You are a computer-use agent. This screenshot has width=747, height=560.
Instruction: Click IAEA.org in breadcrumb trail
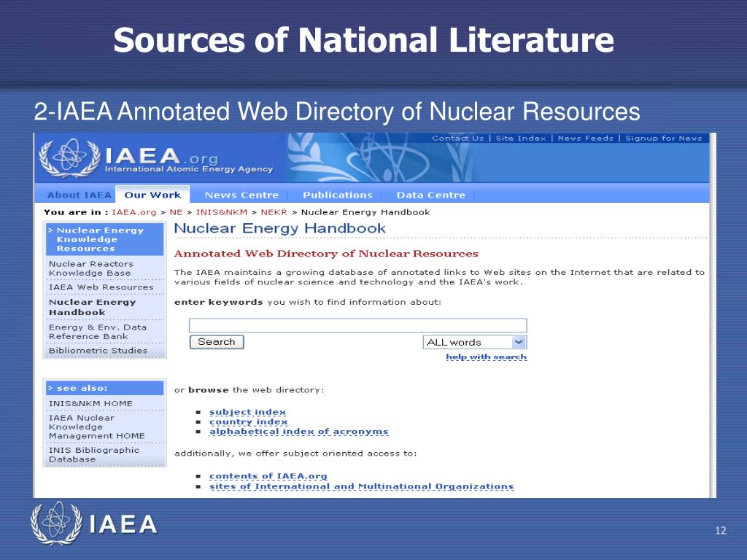134,212
